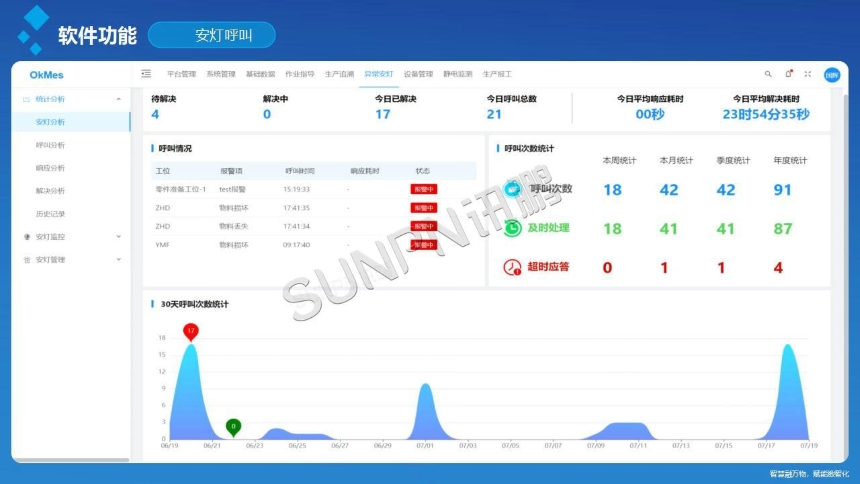Screen dimensions: 860x484
Task: Click the 超时应答 red clock icon
Action: (x=512, y=267)
